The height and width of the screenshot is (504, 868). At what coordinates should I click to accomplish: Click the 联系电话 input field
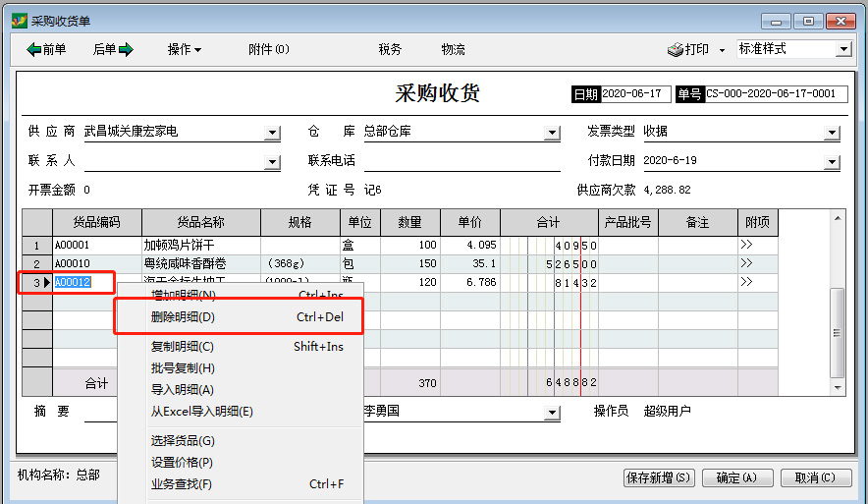pos(461,160)
